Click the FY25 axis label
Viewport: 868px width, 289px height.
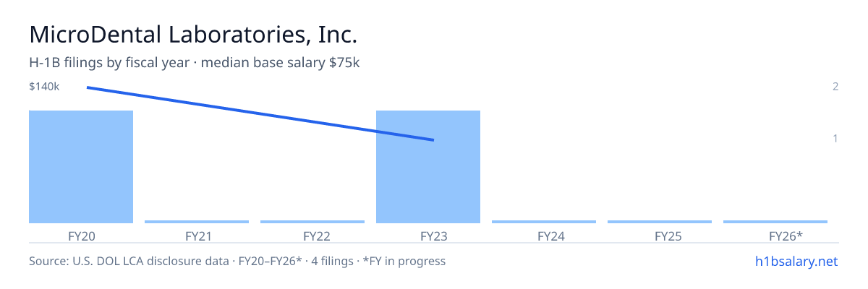pyautogui.click(x=660, y=236)
